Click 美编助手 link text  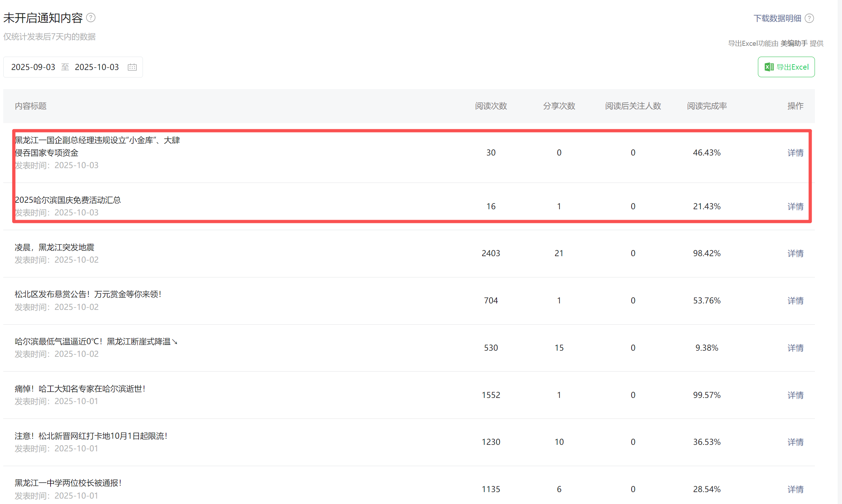[794, 43]
